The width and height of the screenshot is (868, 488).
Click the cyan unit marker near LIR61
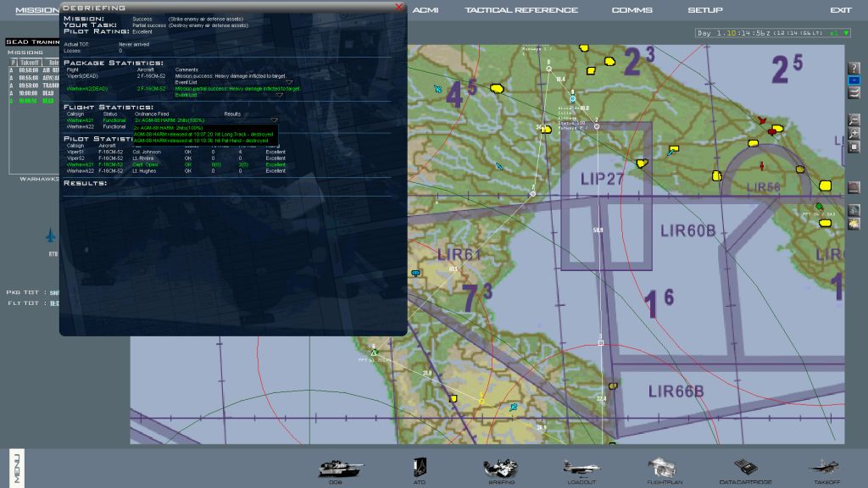[415, 273]
